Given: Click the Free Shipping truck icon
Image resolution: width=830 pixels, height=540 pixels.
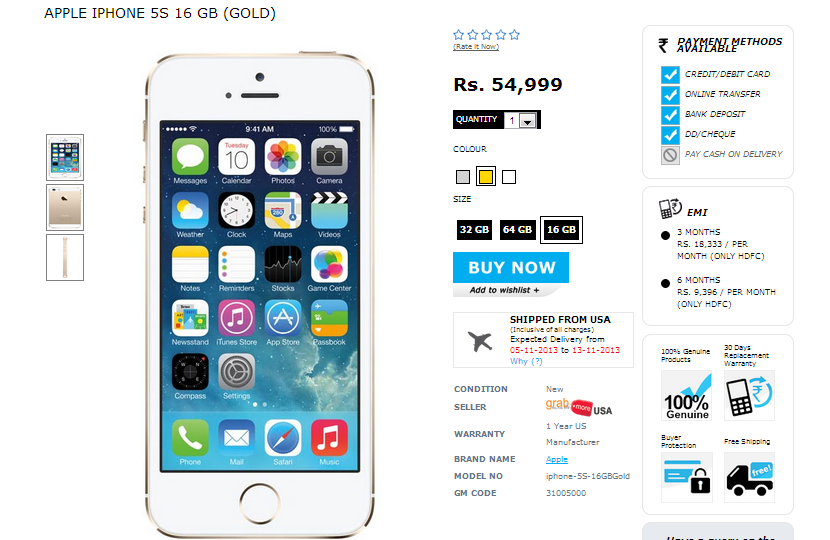Looking at the screenshot, I should tap(749, 477).
